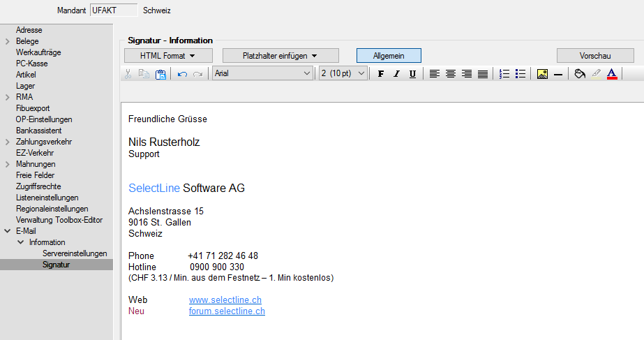Click the Cut scissors icon
644x340 pixels.
point(128,74)
